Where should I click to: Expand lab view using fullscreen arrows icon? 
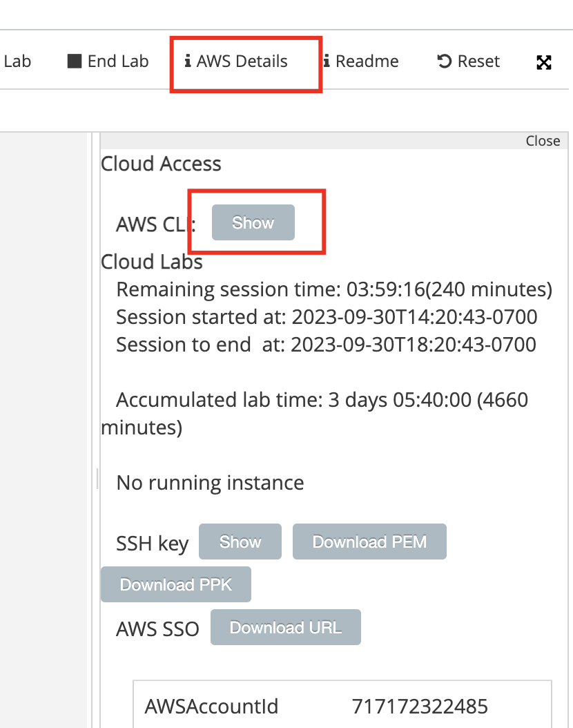[x=544, y=61]
